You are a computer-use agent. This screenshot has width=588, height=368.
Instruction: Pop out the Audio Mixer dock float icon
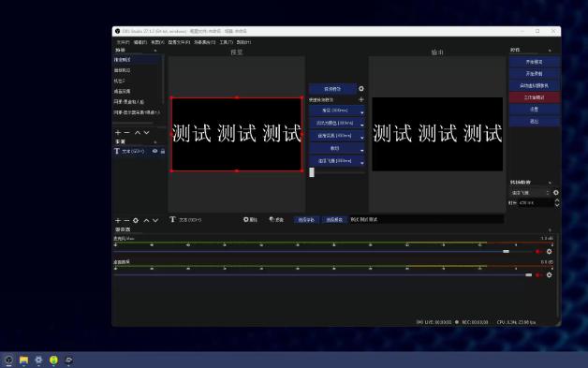(550, 229)
